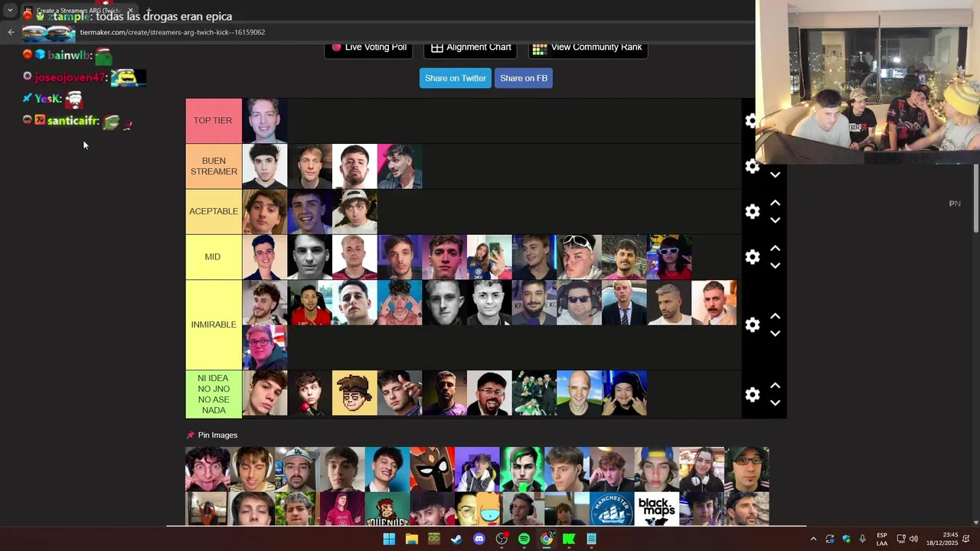Move NI IDEA tier up with chevron
The width and height of the screenshot is (980, 551).
coord(775,385)
